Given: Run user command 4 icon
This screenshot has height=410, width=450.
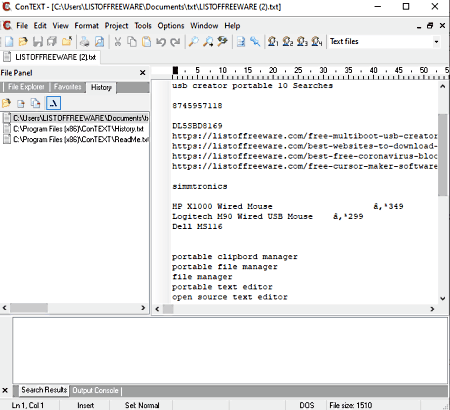Looking at the screenshot, I should 317,42.
